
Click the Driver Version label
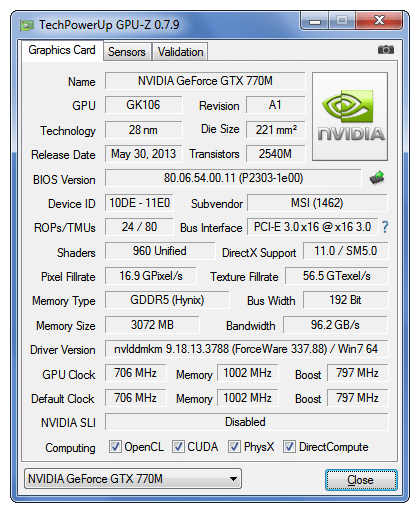(63, 350)
